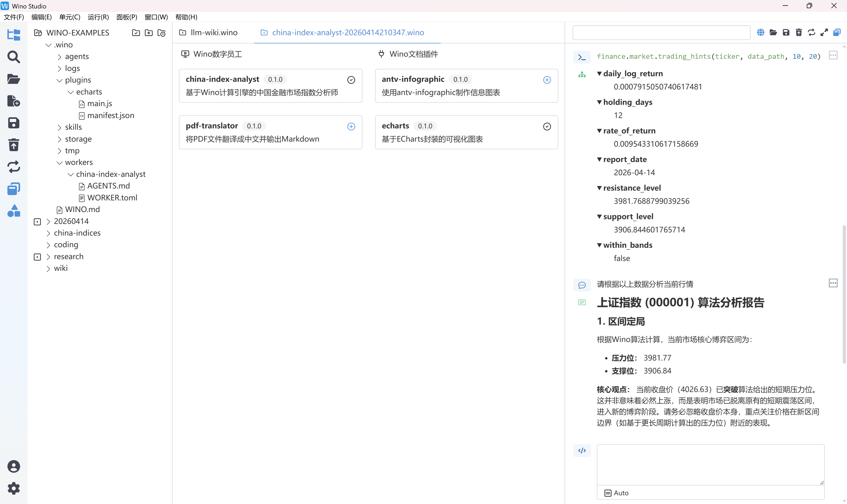Viewport: 847px width, 504px height.
Task: Click the trash icon in right toolbar
Action: [x=799, y=33]
